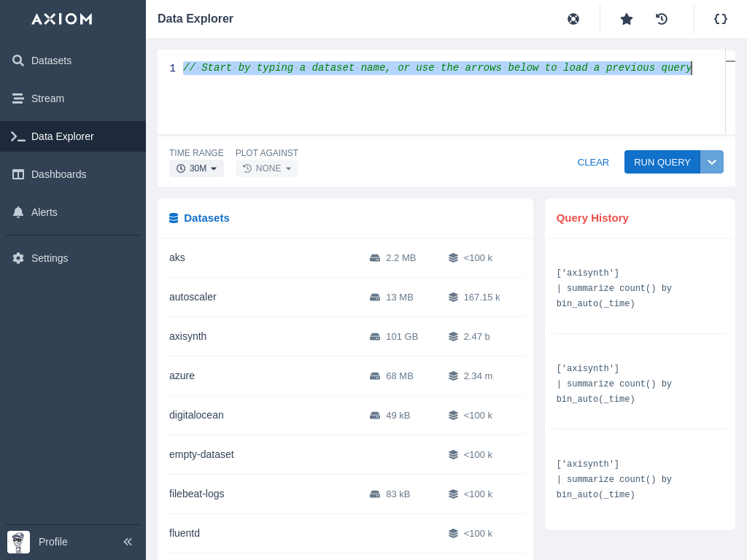Open Settings in the sidebar

click(x=50, y=258)
